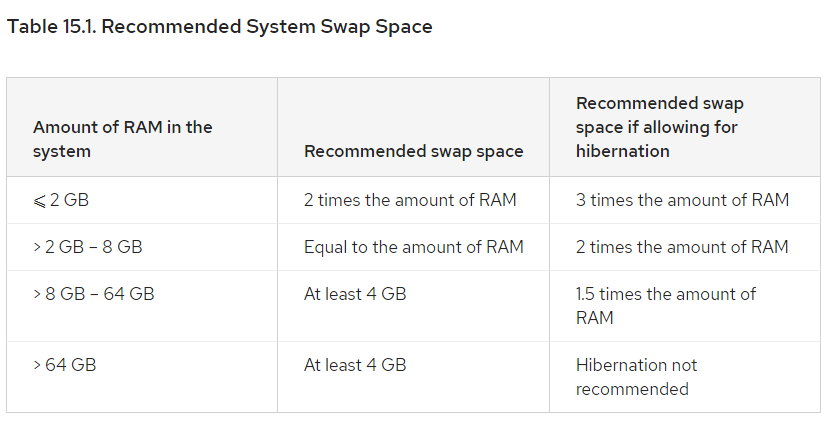Click the 'Amount of RAM in the system' header
This screenshot has width=831, height=424.
[122, 139]
